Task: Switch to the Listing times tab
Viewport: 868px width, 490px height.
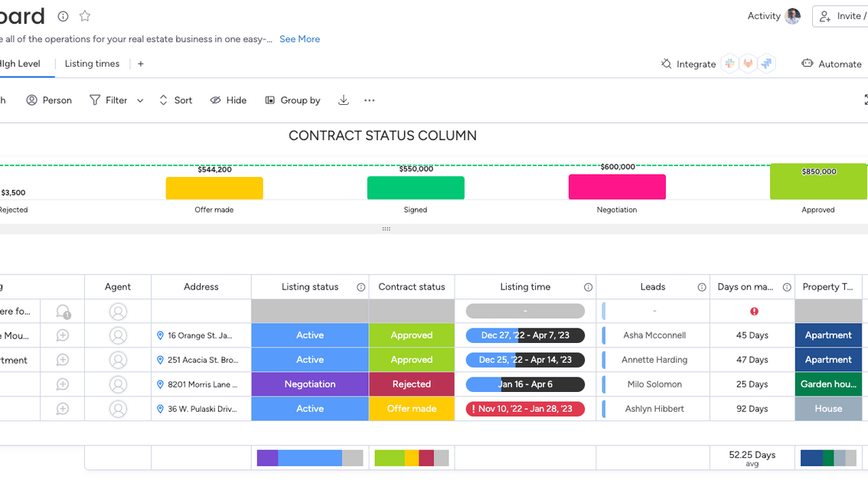Action: pos(92,64)
